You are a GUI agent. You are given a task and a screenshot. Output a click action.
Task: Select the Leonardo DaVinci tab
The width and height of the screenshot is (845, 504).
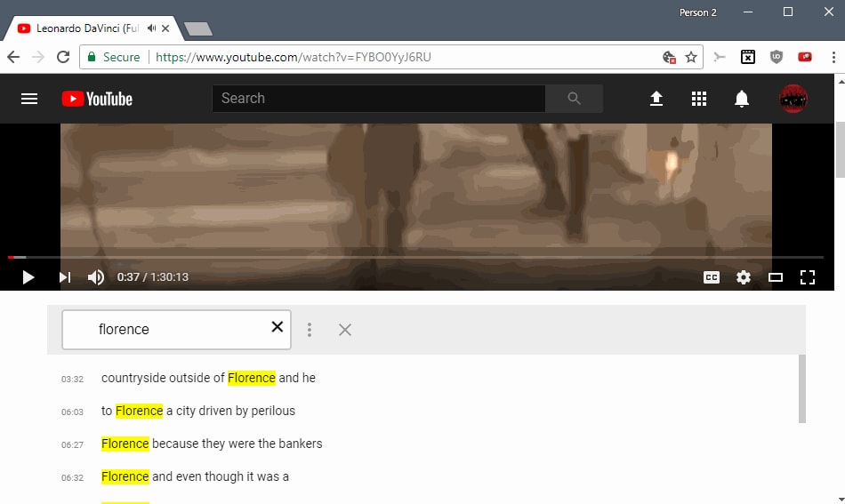tap(92, 28)
